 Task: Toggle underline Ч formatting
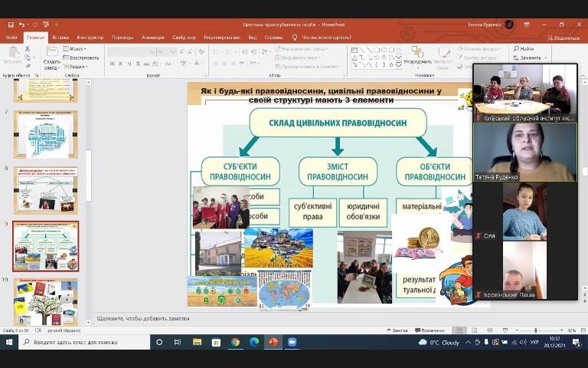129,64
